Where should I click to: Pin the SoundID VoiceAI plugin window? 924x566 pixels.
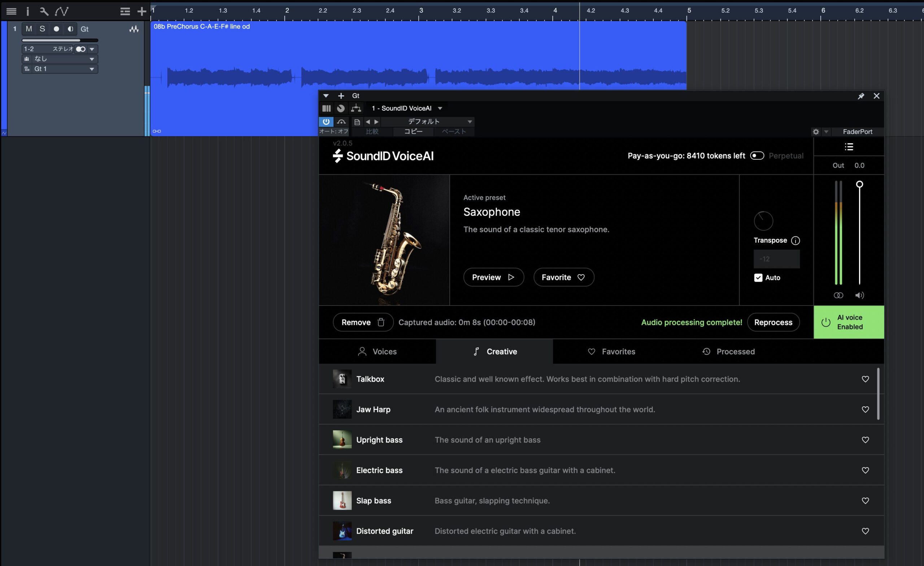click(x=860, y=96)
